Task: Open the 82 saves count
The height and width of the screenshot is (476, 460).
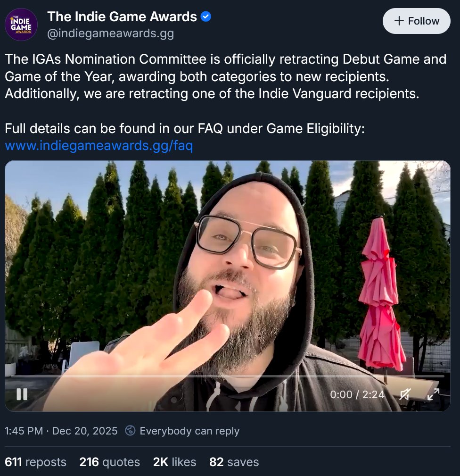Action: click(234, 462)
